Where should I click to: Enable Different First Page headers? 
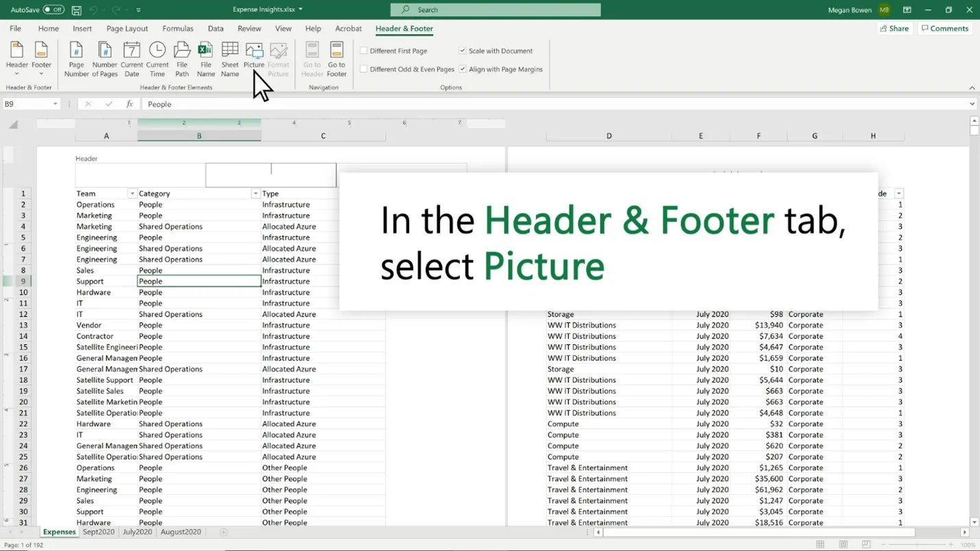coord(364,50)
